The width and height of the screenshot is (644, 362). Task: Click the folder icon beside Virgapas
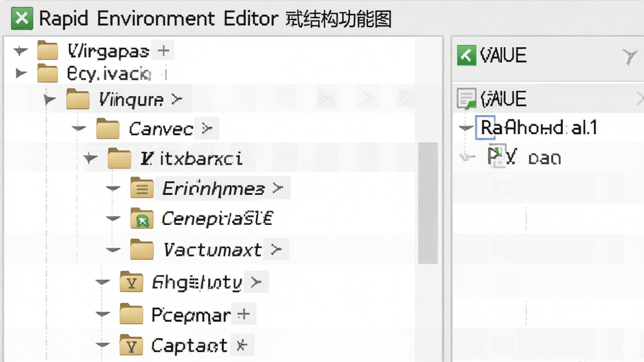coord(48,50)
